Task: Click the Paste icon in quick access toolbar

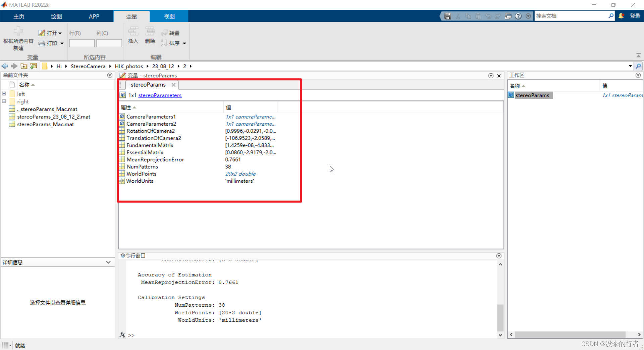Action: pyautogui.click(x=478, y=16)
